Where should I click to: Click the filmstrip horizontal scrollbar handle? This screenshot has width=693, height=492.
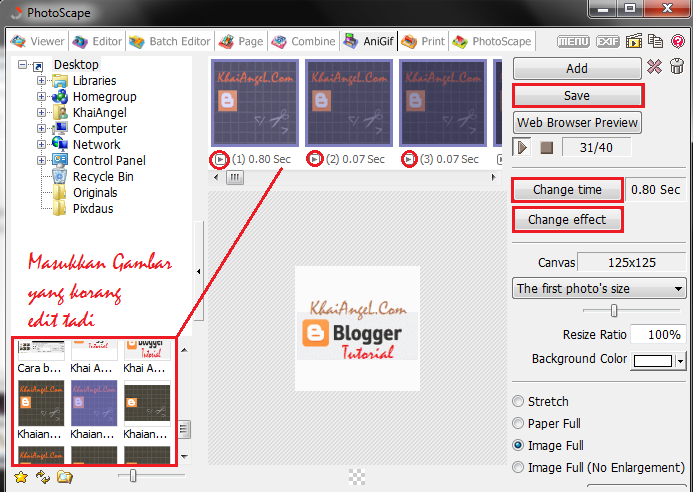[x=235, y=178]
